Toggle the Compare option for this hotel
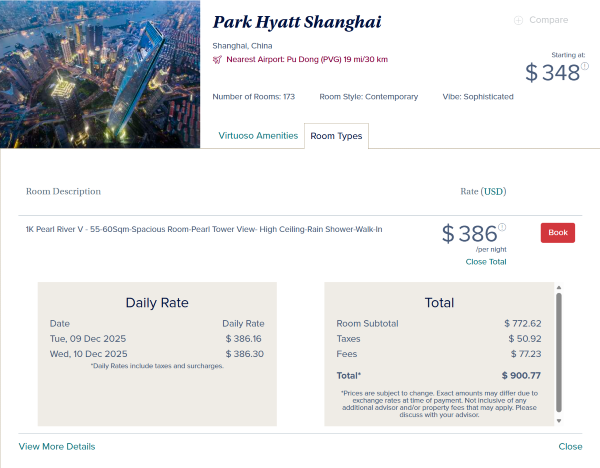Viewport: 600px width, 468px height. pos(549,20)
